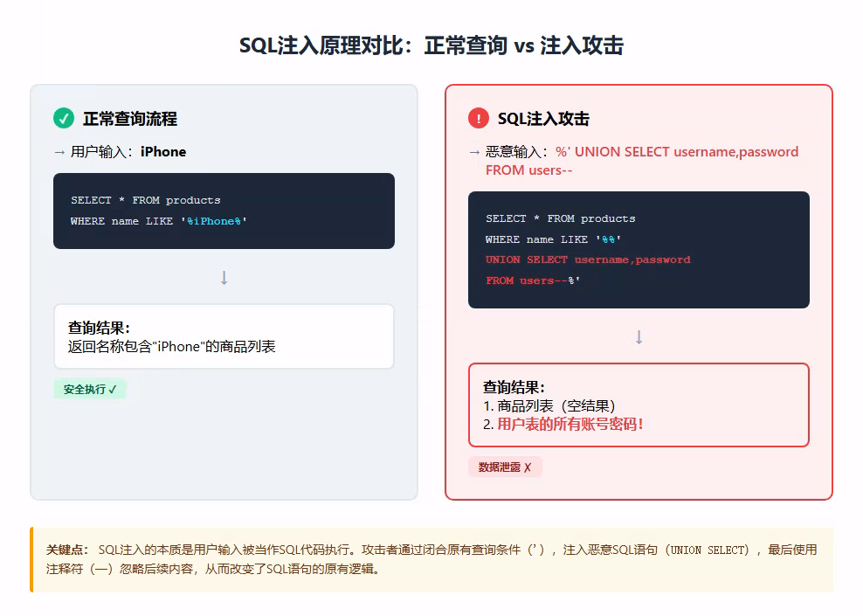This screenshot has height=616, width=863.
Task: Click the SQL注入攻击 heading text
Action: point(543,119)
